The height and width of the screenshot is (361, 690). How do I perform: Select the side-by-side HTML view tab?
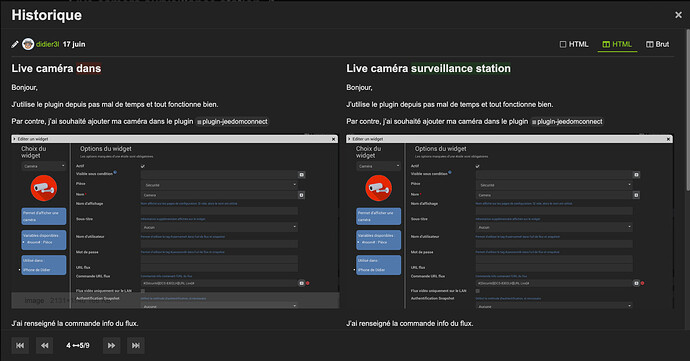(x=617, y=44)
